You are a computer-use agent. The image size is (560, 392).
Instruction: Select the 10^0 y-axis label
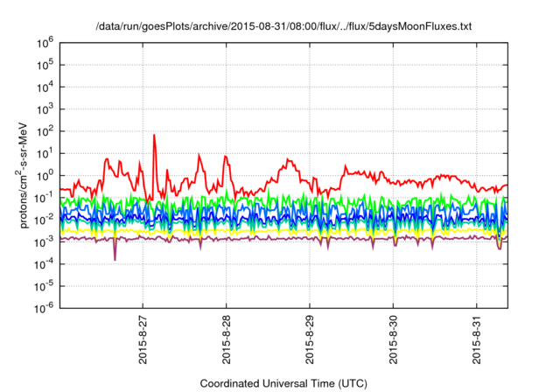[x=45, y=176]
